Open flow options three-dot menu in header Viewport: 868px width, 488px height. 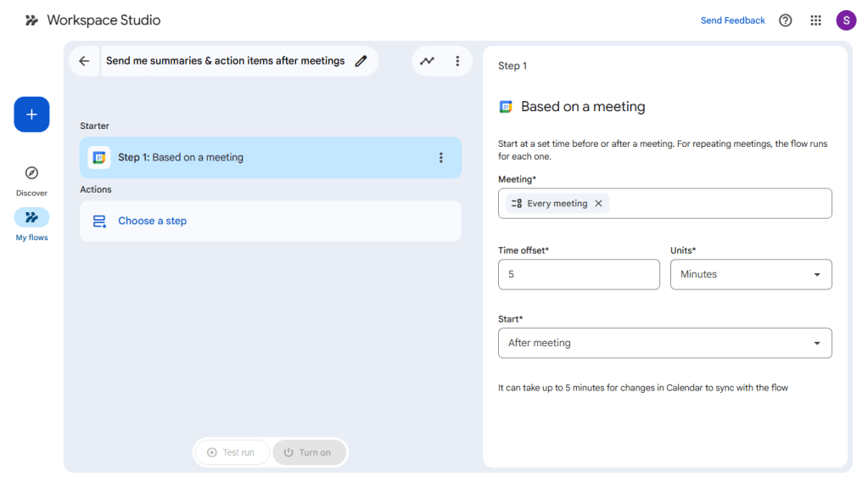[457, 61]
